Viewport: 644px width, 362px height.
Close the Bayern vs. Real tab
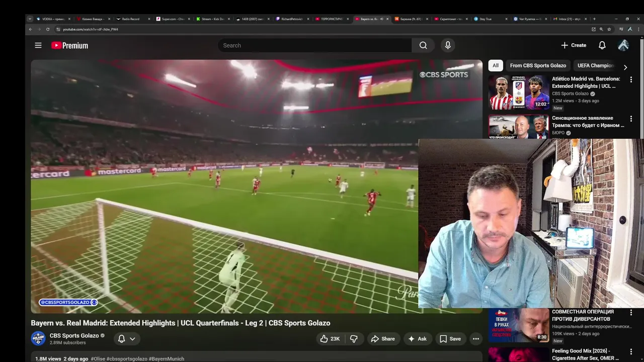387,19
